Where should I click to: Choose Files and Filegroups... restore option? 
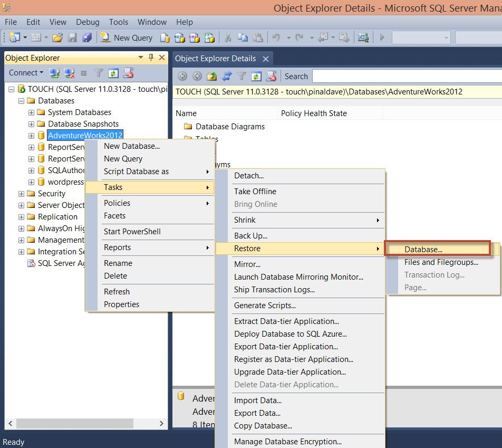[x=441, y=262]
